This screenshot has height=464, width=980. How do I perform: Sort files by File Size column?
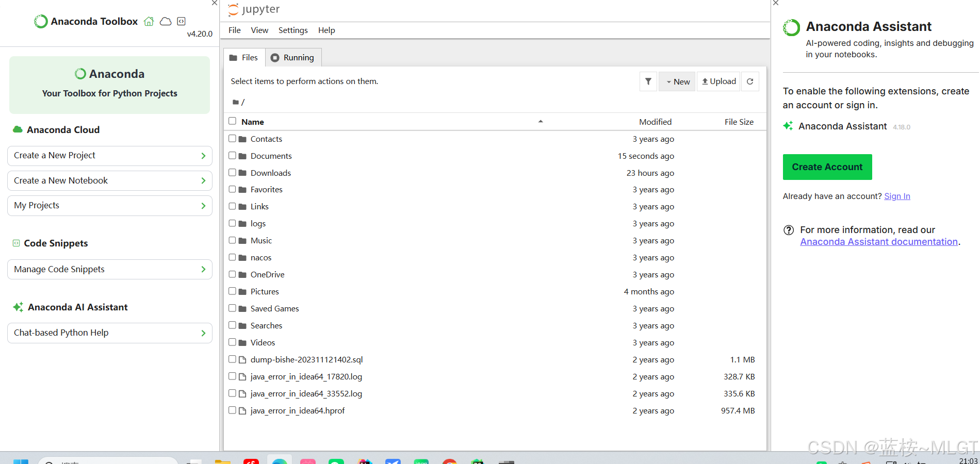[x=739, y=122]
